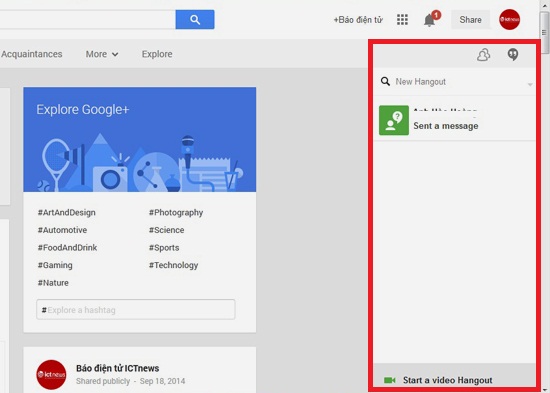The height and width of the screenshot is (393, 550).
Task: Expand the More circles dropdown
Action: click(102, 54)
